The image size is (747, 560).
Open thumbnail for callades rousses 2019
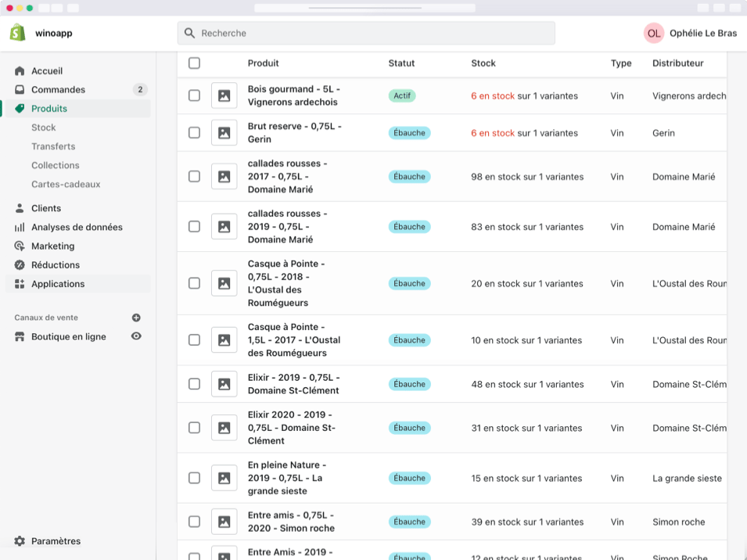224,227
